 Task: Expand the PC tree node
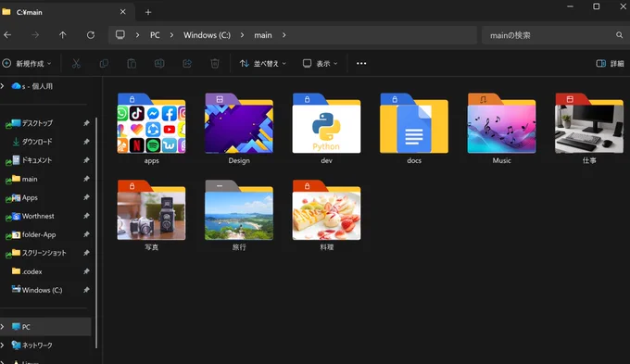click(3, 327)
